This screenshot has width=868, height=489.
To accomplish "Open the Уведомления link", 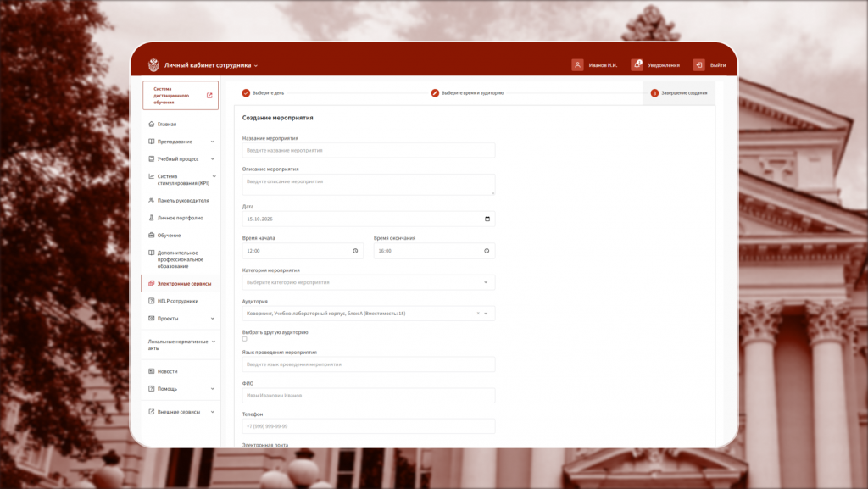I will [664, 65].
